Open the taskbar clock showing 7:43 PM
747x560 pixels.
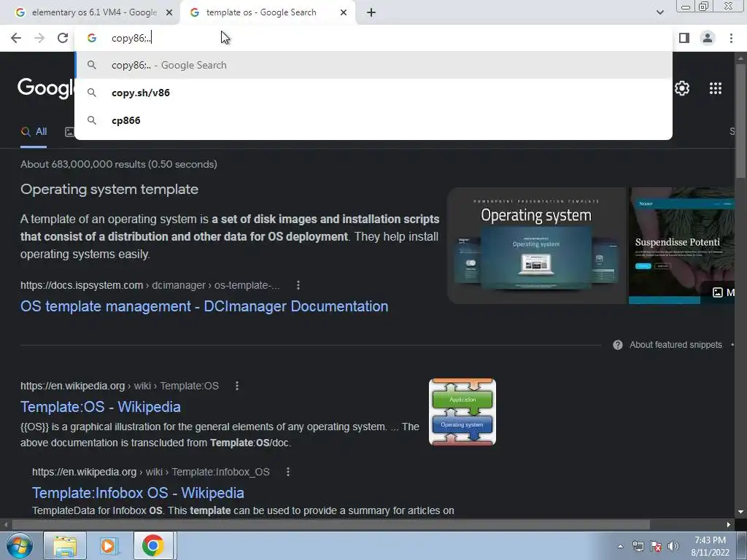tap(710, 546)
